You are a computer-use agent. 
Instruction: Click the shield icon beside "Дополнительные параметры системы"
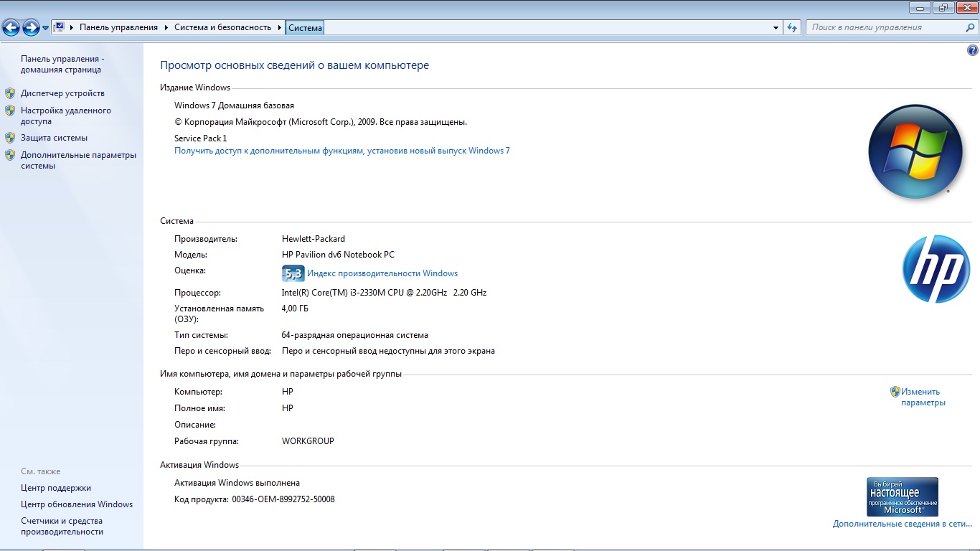10,155
